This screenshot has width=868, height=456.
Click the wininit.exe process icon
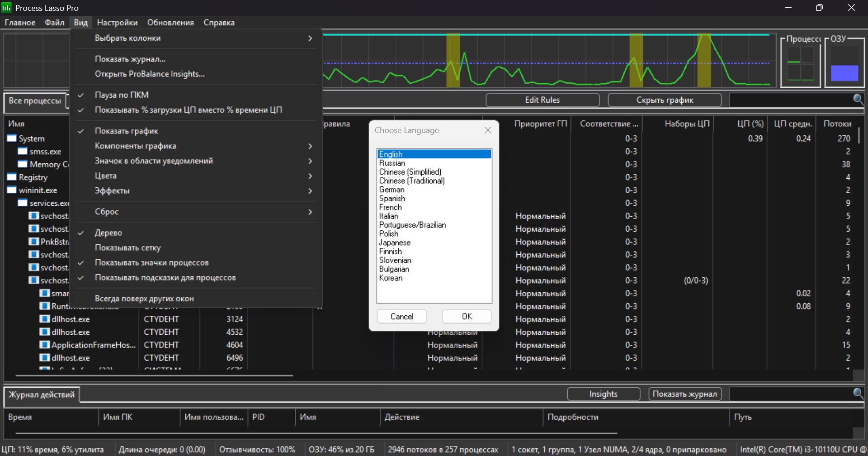[12, 190]
